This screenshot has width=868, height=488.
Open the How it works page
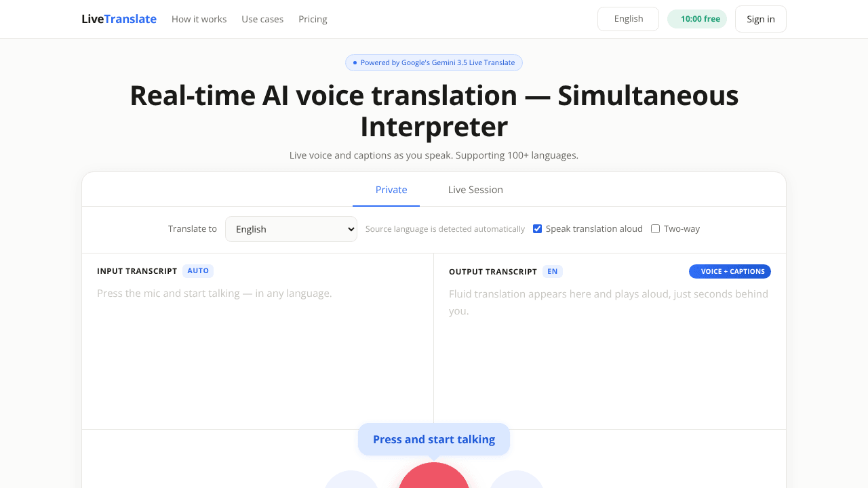pos(199,19)
